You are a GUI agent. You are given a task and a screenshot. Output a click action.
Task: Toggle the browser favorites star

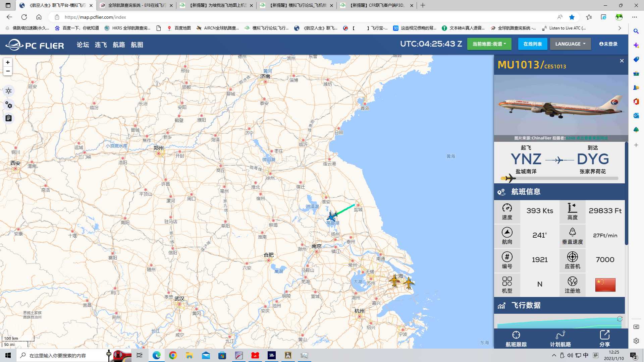(572, 17)
